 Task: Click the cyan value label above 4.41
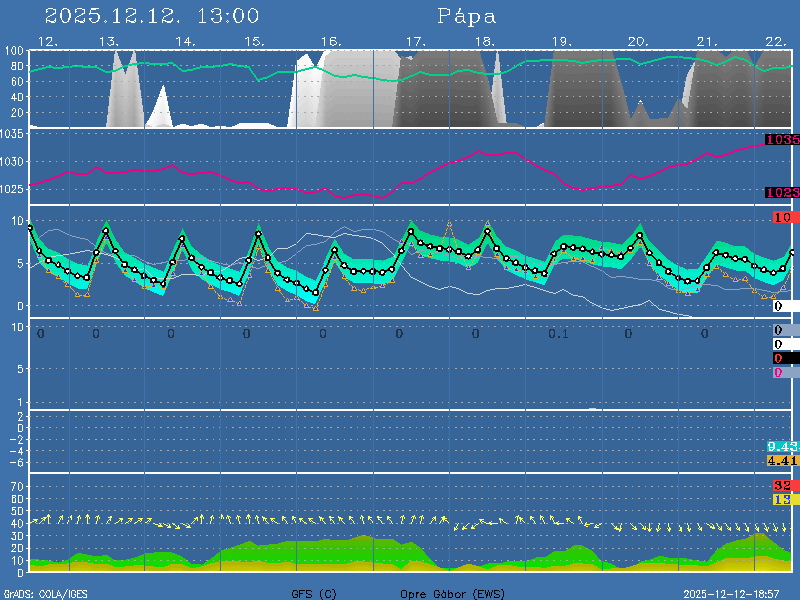[782, 446]
